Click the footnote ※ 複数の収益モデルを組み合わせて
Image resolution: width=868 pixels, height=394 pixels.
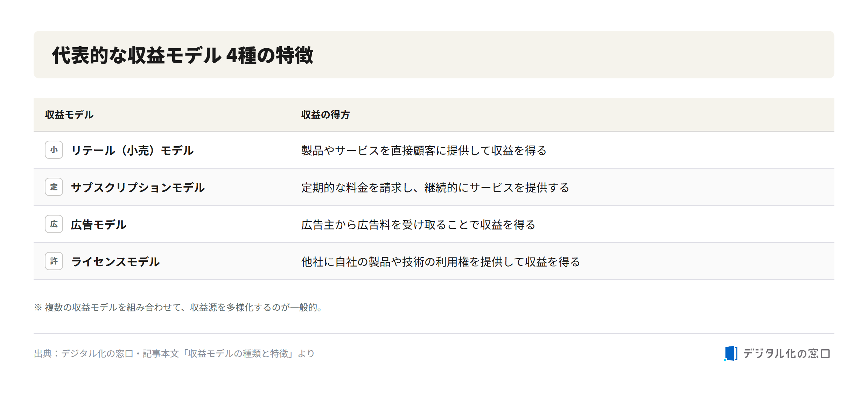click(179, 307)
